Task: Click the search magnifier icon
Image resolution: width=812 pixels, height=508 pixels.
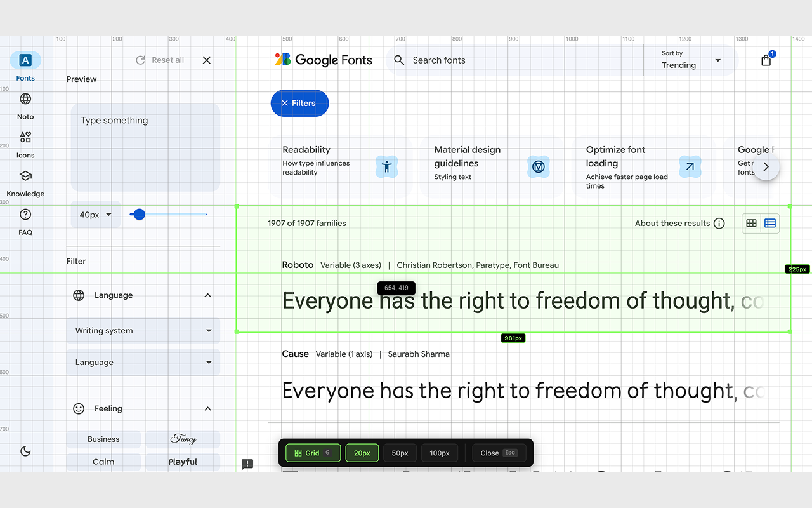Action: [x=399, y=60]
